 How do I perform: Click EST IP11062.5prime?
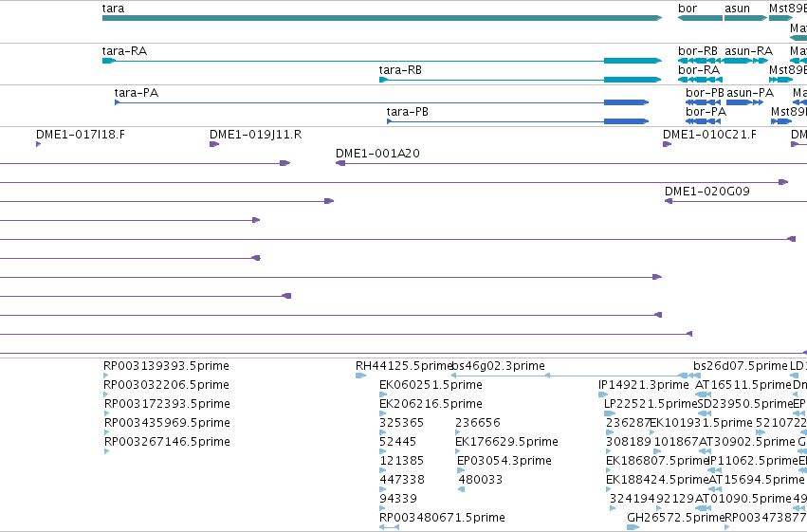click(715, 470)
